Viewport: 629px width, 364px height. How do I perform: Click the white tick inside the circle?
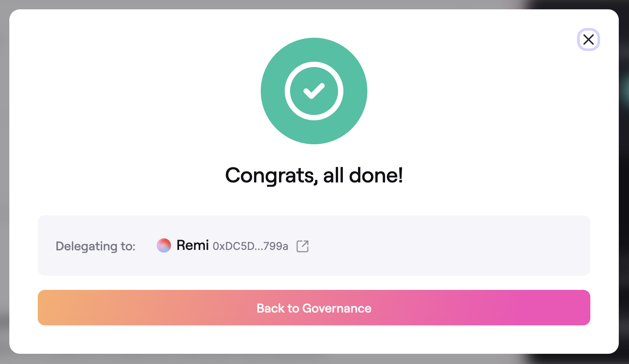314,91
